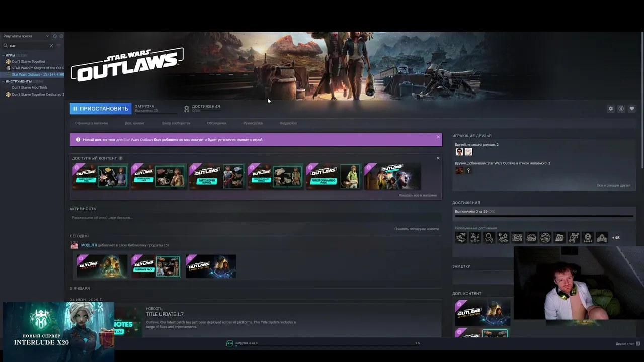Open Wild Card item in today's activity

[x=102, y=266]
